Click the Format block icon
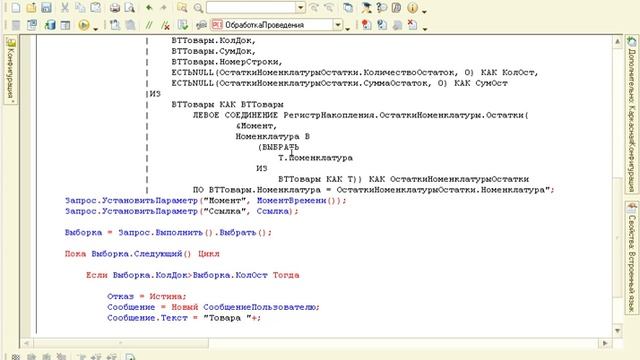The width and height of the screenshot is (640, 360). click(x=115, y=25)
